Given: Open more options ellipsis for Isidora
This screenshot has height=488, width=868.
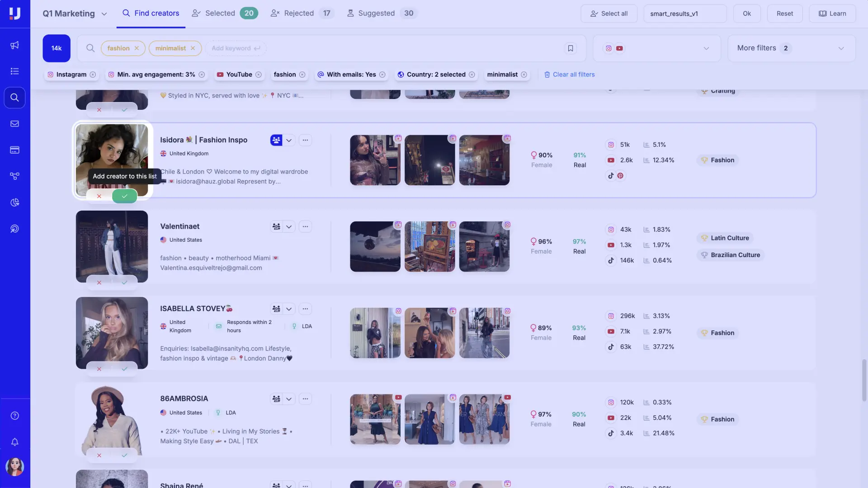Looking at the screenshot, I should point(305,140).
